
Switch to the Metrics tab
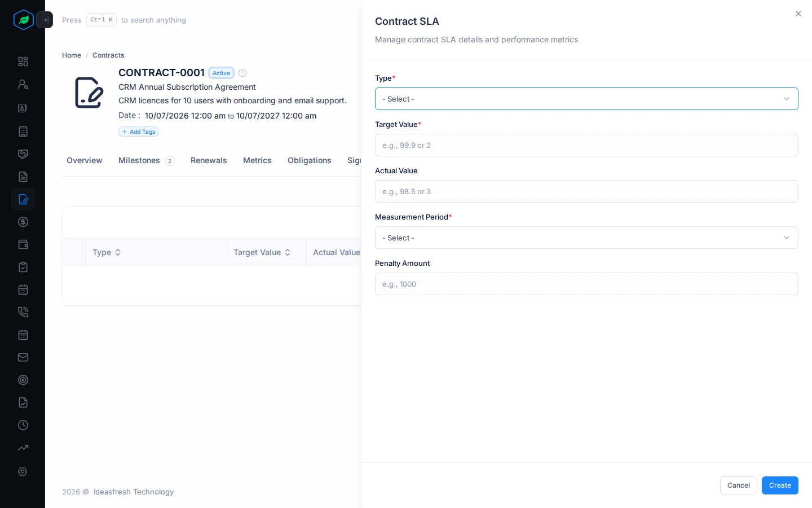[x=257, y=160]
